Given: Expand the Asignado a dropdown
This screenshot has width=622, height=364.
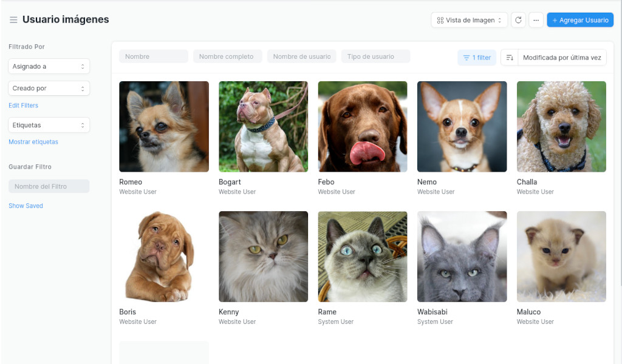Looking at the screenshot, I should [x=49, y=66].
